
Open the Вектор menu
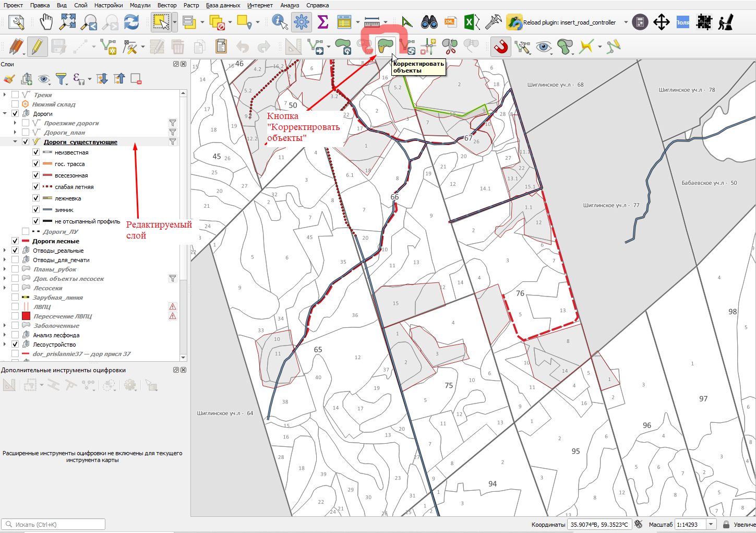pyautogui.click(x=167, y=5)
